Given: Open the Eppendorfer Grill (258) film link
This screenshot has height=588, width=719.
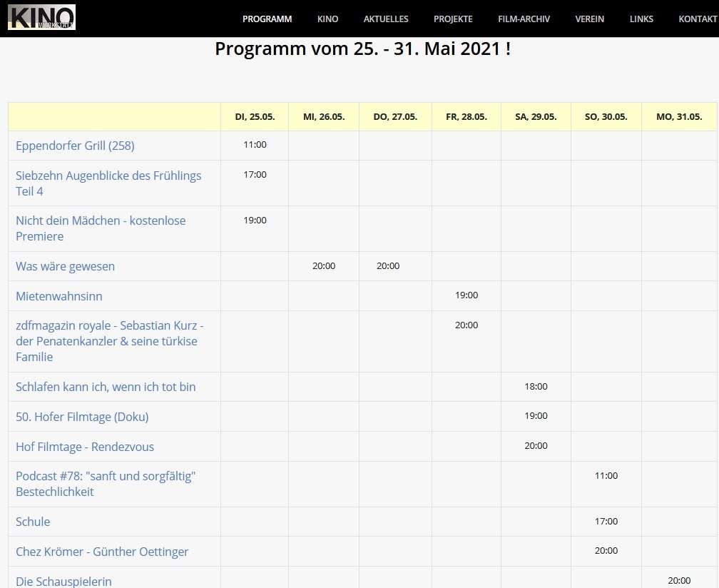Looking at the screenshot, I should click(75, 146).
